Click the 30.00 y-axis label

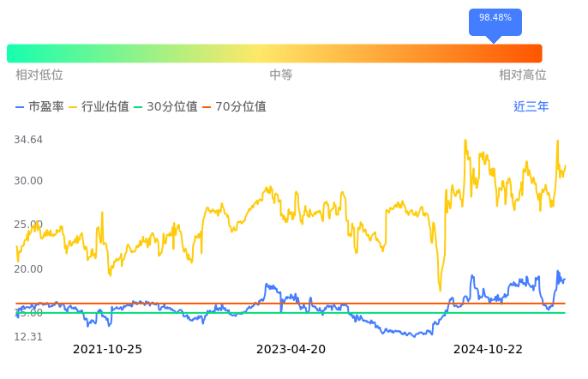28,181
